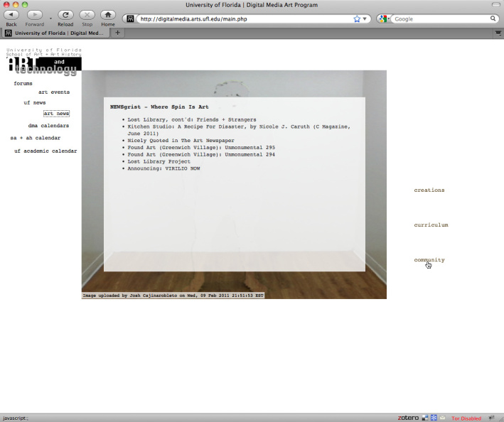Open 'Found Art: Unmonumental 295' item
Image resolution: width=504 pixels, height=422 pixels.
[201, 147]
